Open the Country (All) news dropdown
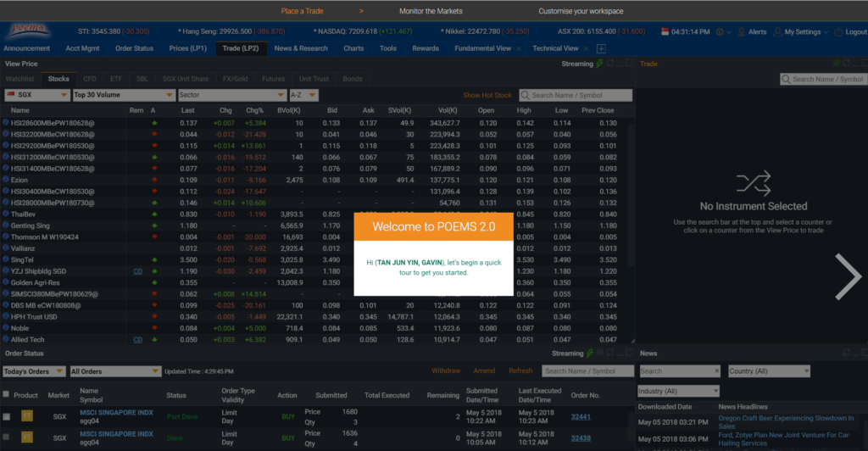Image resolution: width=868 pixels, height=451 pixels. pyautogui.click(x=769, y=371)
